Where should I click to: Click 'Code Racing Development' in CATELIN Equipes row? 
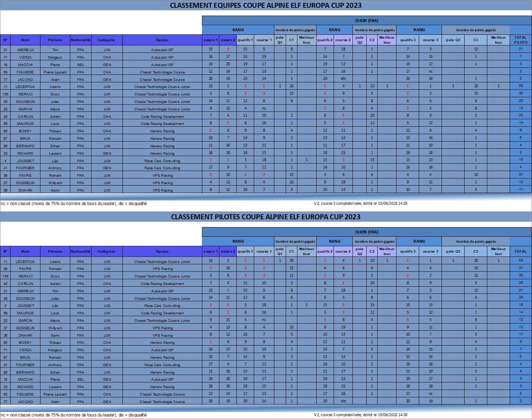click(x=162, y=116)
